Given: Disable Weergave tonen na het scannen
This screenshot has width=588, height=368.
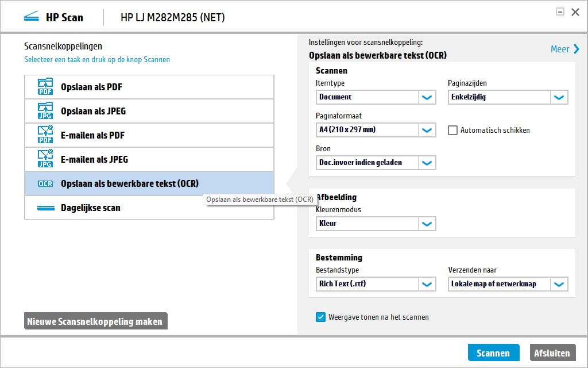Looking at the screenshot, I should coord(321,317).
